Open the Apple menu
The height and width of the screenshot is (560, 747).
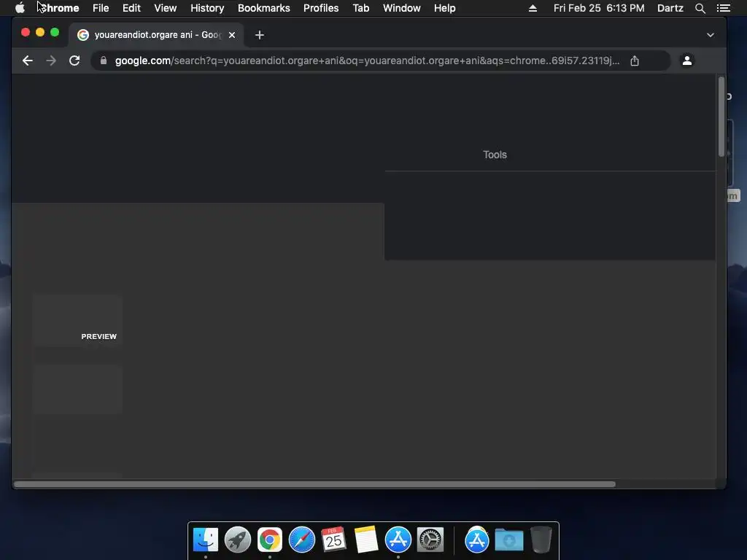pos(20,8)
